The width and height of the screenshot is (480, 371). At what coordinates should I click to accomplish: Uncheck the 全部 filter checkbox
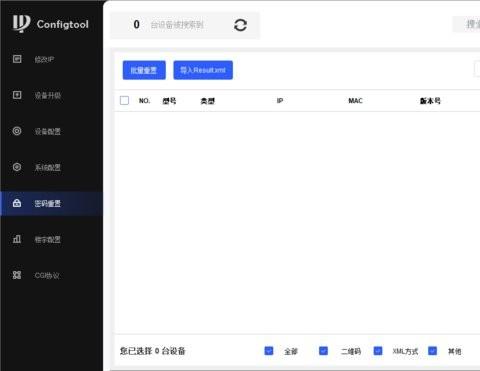(269, 351)
